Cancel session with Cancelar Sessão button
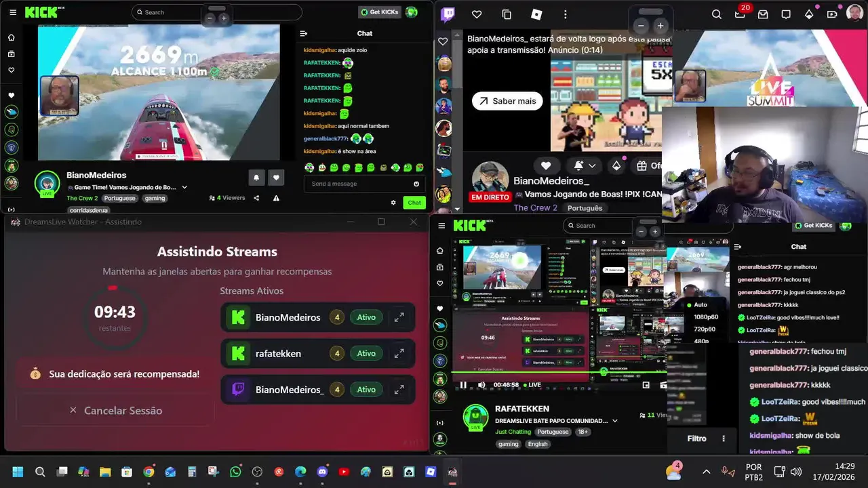Viewport: 868px width, 488px height. 116,410
